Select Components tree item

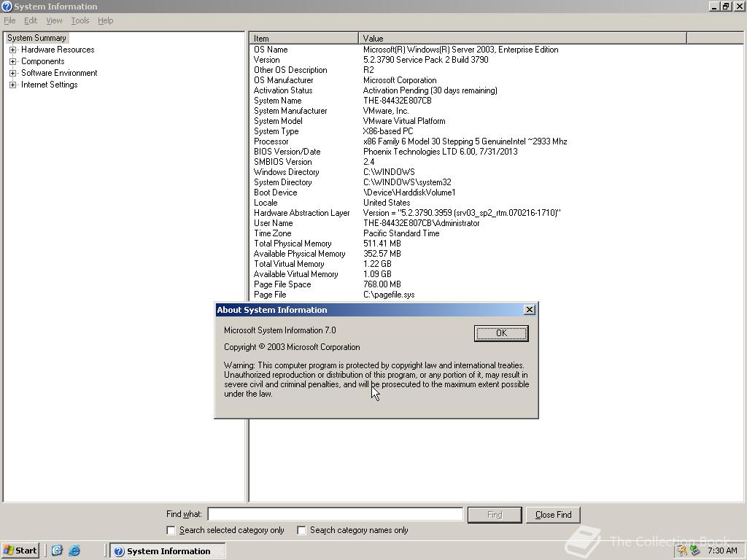point(42,61)
